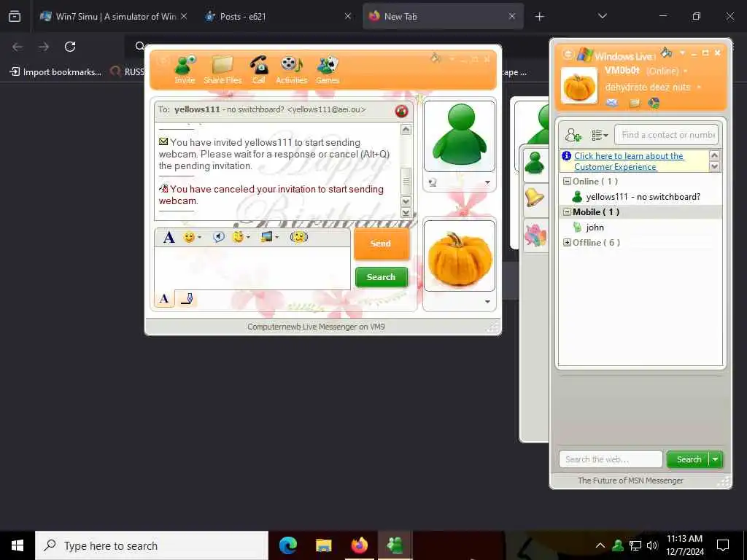
Task: Open the (Online) status dropdown
Action: [686, 71]
